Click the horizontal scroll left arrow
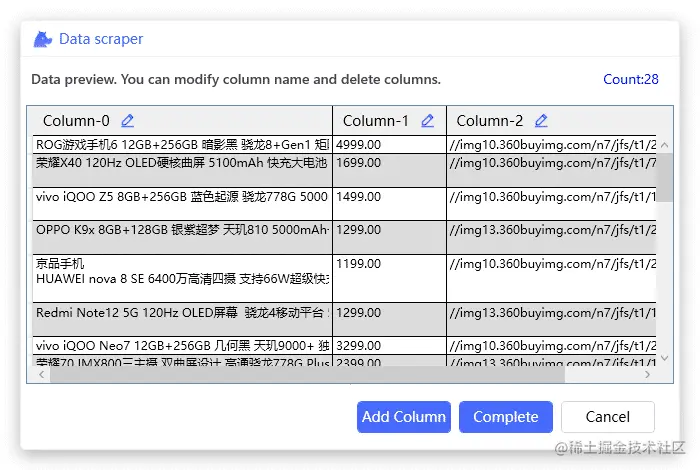Screen dimensions: 700x470 coord(42,374)
